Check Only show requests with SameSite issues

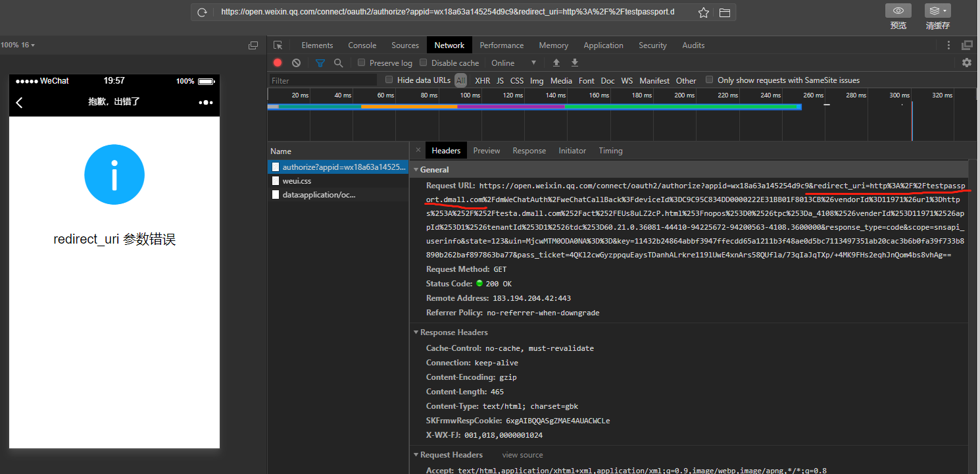pyautogui.click(x=709, y=80)
